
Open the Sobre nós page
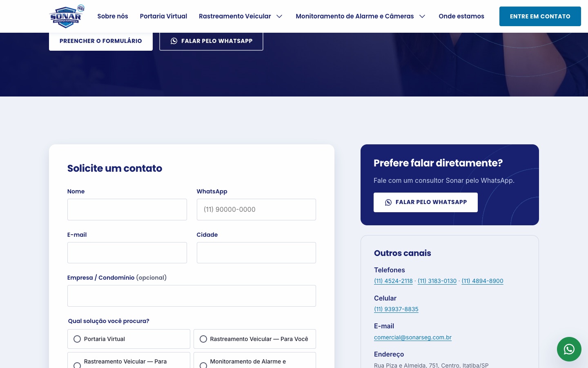113,16
